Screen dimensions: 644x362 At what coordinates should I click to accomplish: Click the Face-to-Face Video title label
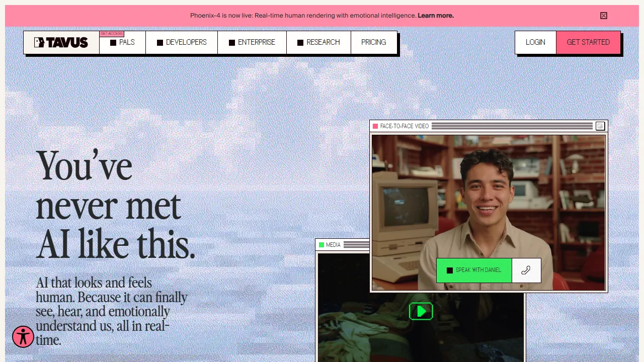click(405, 126)
